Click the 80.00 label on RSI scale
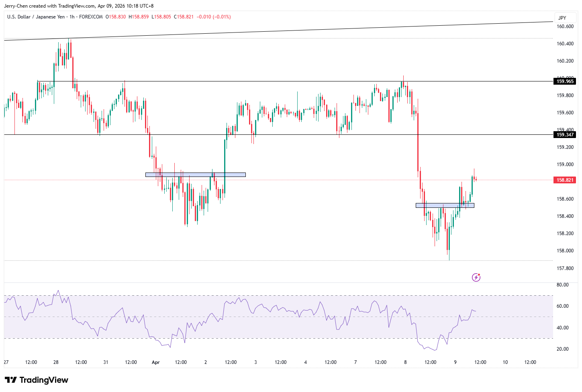Image resolution: width=582 pixels, height=392 pixels. coord(562,285)
